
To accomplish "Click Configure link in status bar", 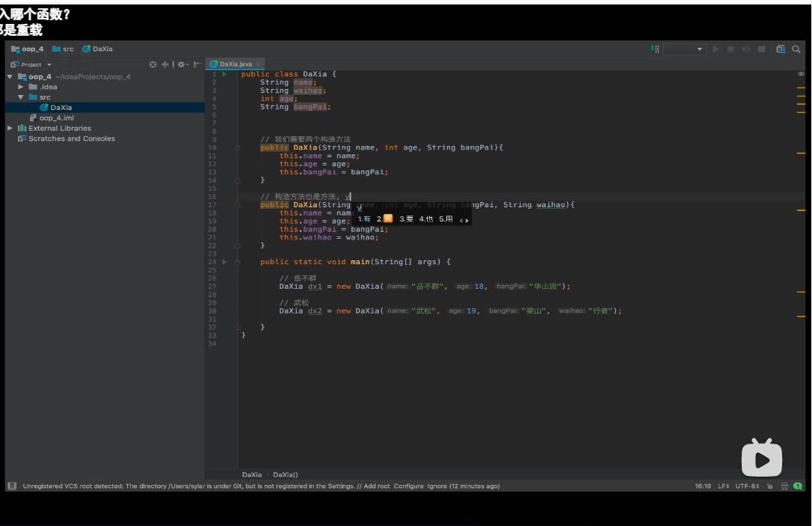I will point(408,486).
